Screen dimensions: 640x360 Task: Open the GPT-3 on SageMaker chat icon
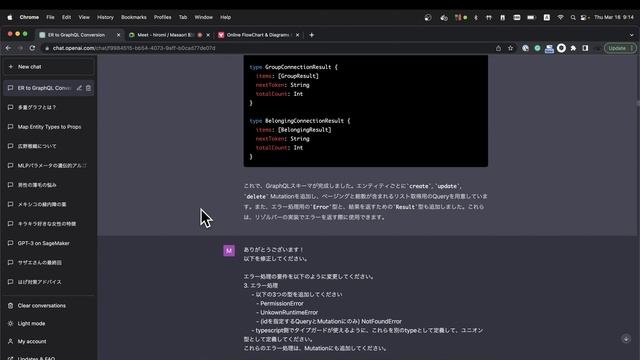pos(10,243)
